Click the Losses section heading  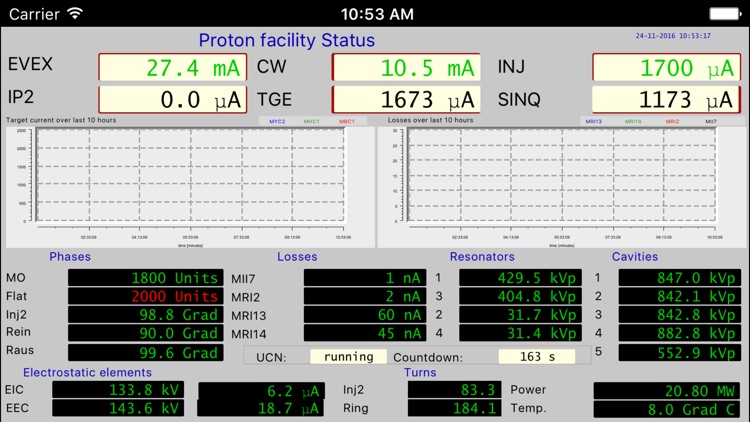click(x=297, y=256)
